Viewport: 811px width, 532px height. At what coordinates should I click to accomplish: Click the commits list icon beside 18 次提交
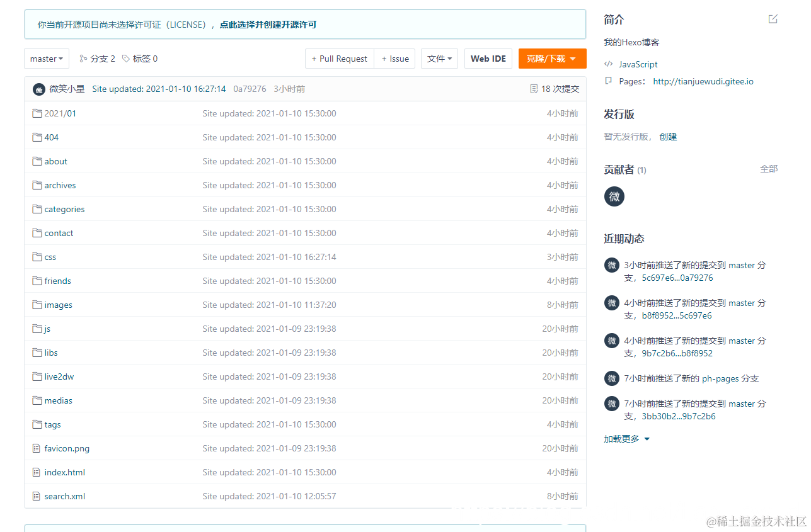[534, 89]
